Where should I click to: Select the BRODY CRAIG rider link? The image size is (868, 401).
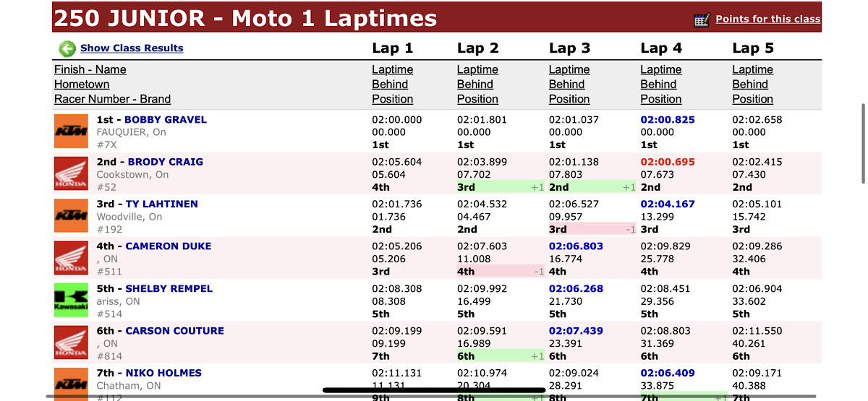coord(166,162)
